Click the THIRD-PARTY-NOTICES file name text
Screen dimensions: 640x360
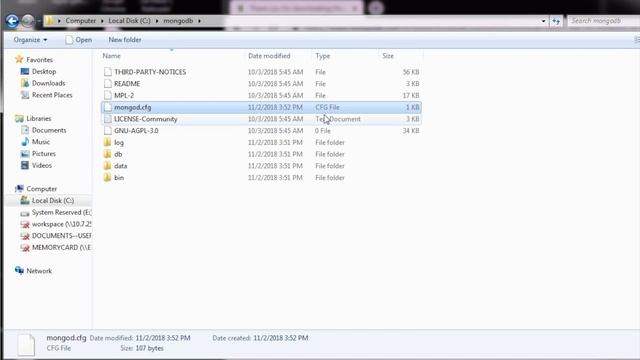click(150, 72)
